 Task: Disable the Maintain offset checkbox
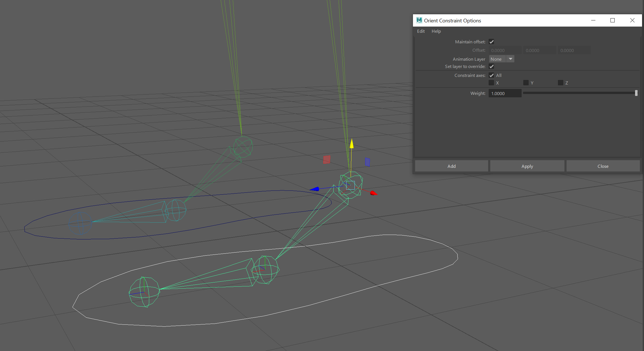click(x=491, y=42)
